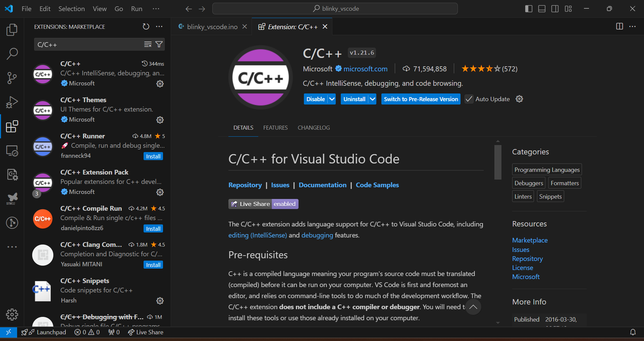Switch to FEATURES tab

coord(275,128)
